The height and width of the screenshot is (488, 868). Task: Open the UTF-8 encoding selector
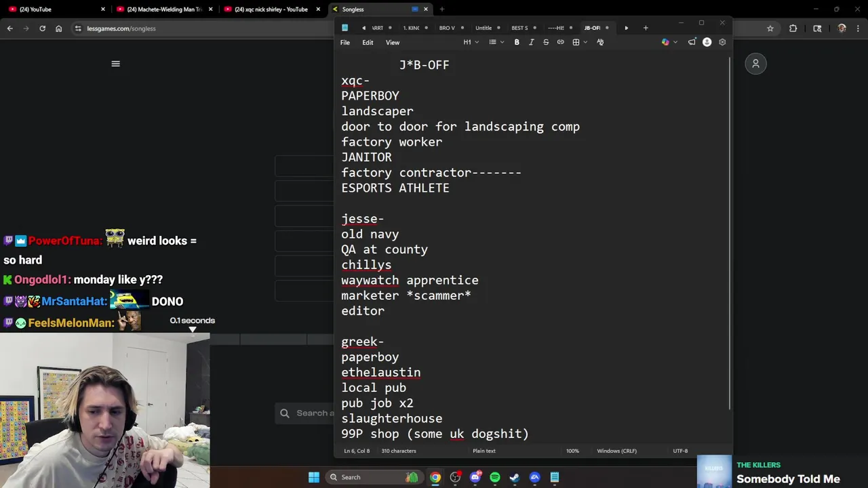pos(680,451)
